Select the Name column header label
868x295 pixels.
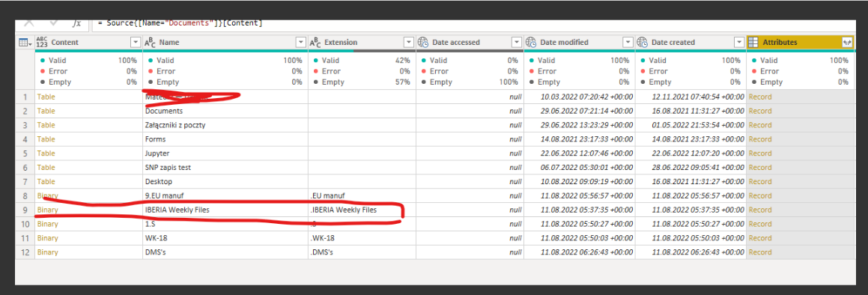(x=169, y=42)
